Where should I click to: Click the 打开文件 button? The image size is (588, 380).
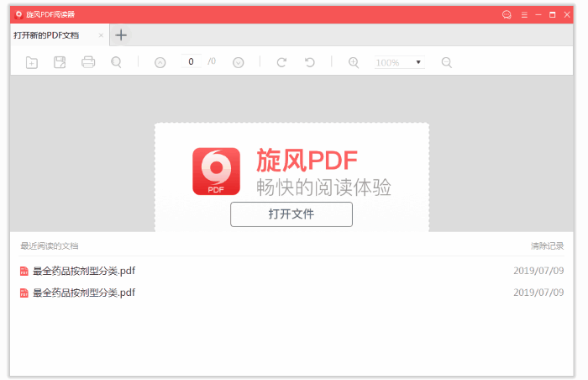[x=291, y=214]
